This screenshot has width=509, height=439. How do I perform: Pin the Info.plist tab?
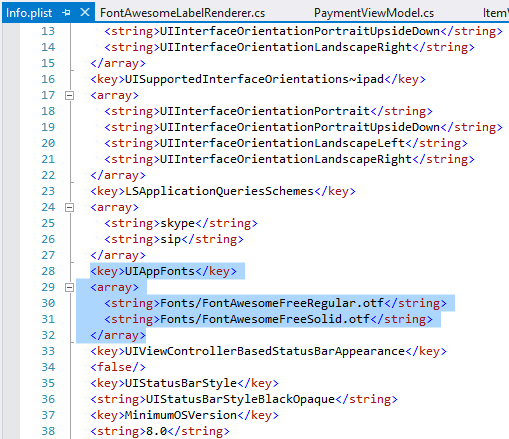point(66,13)
